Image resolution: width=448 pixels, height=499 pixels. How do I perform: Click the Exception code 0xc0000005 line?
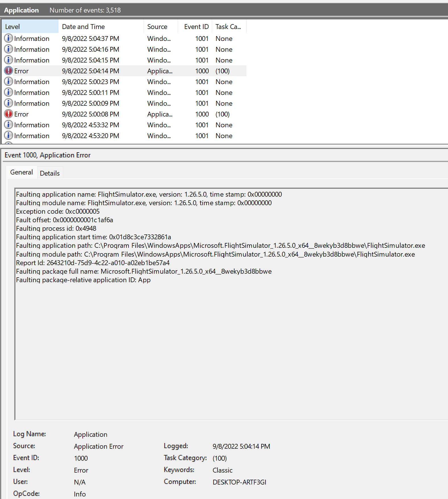click(58, 211)
